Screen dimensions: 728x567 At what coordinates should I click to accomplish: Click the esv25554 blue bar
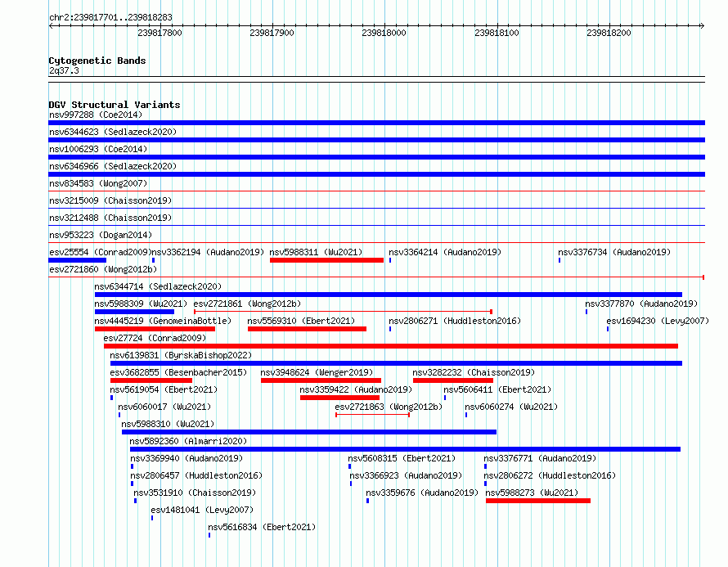click(x=78, y=260)
